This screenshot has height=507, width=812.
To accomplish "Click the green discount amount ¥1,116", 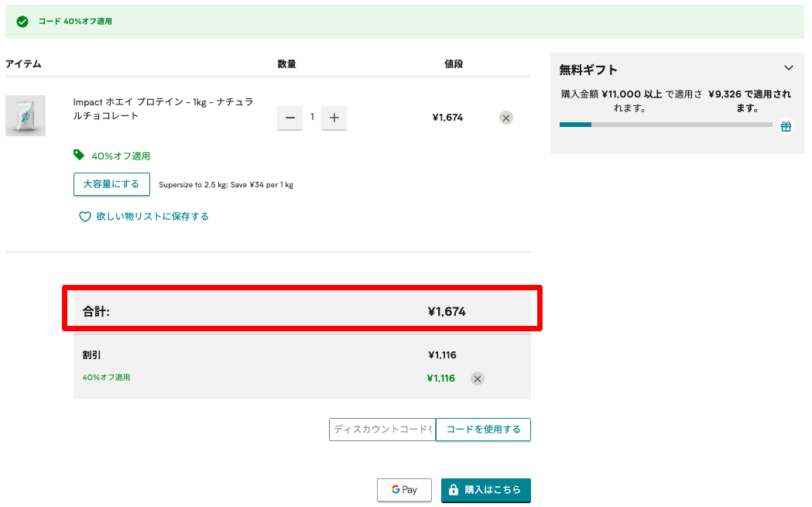I will pos(440,379).
